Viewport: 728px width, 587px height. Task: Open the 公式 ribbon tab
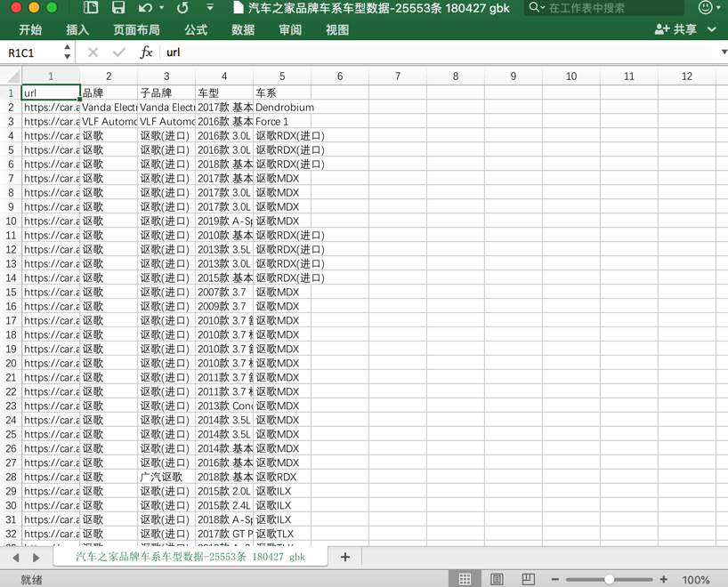click(196, 29)
